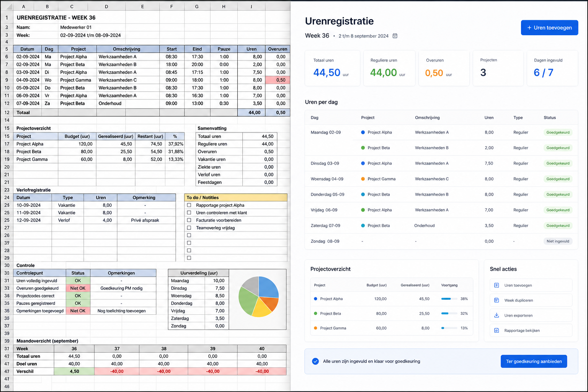
Task: Select the URENREGISTRATIE - WEEK 36 title cell
Action: pos(56,18)
